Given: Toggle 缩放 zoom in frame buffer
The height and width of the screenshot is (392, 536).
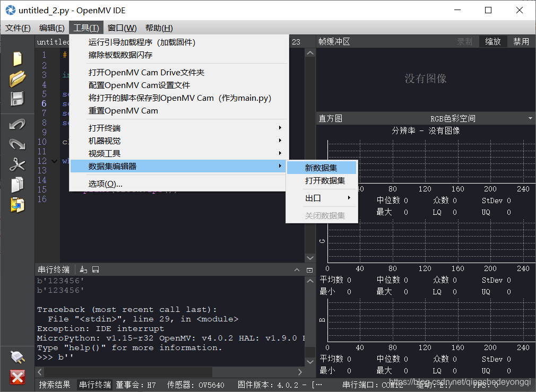Looking at the screenshot, I should pos(493,42).
